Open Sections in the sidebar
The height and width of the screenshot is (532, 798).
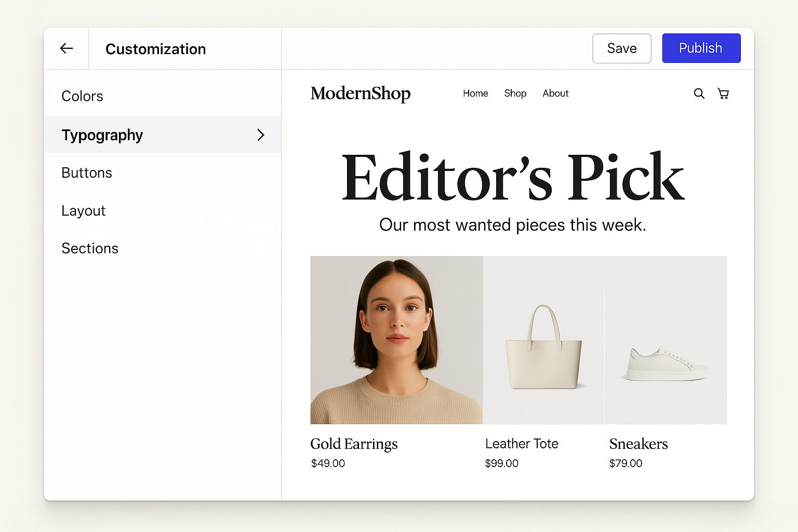pos(90,248)
